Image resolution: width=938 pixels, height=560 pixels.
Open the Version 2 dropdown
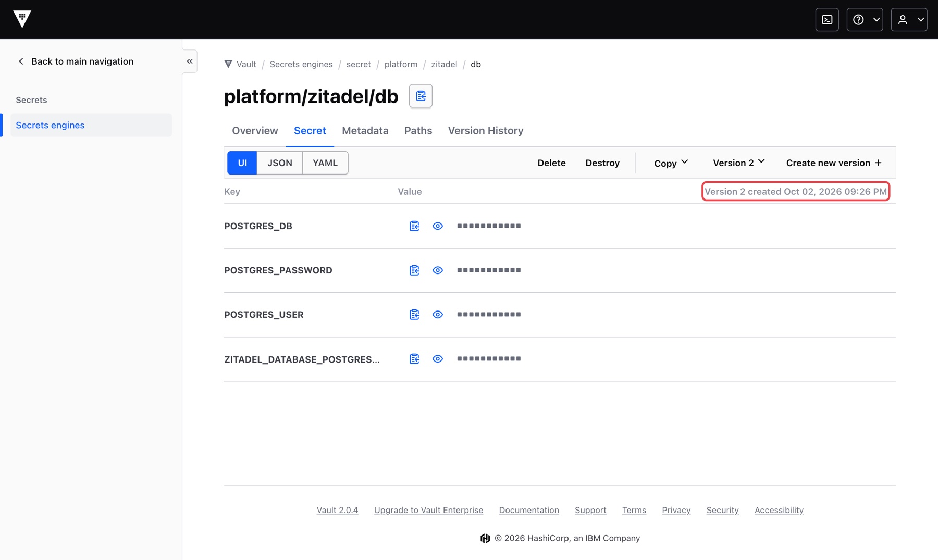click(738, 163)
